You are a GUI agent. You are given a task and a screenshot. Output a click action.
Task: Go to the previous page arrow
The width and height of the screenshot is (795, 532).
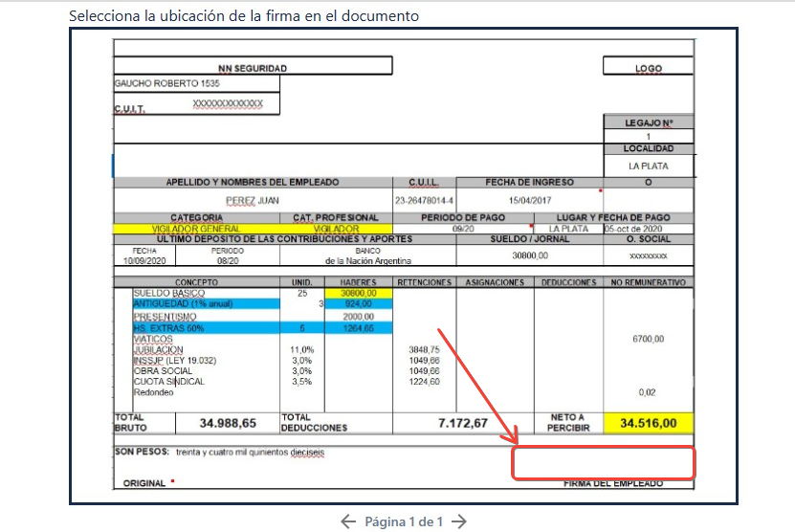[x=349, y=521]
